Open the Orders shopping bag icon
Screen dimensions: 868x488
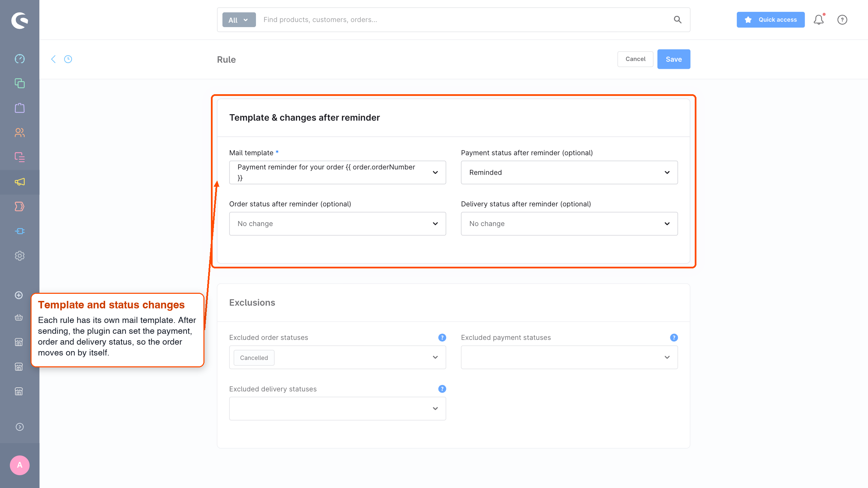coord(20,108)
